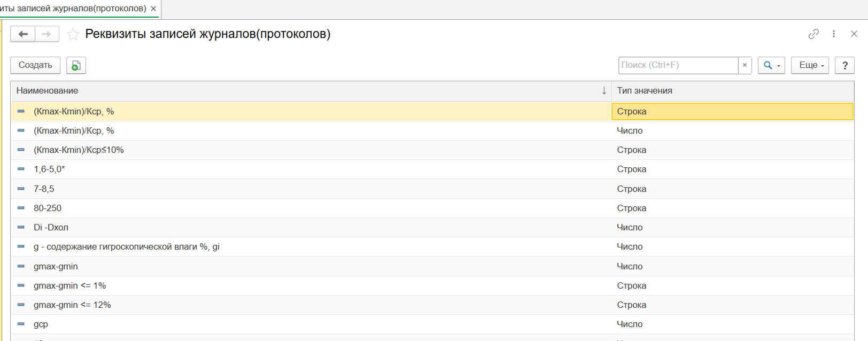This screenshot has width=868, height=341.
Task: Open the three-dot options menu
Action: coord(834,34)
